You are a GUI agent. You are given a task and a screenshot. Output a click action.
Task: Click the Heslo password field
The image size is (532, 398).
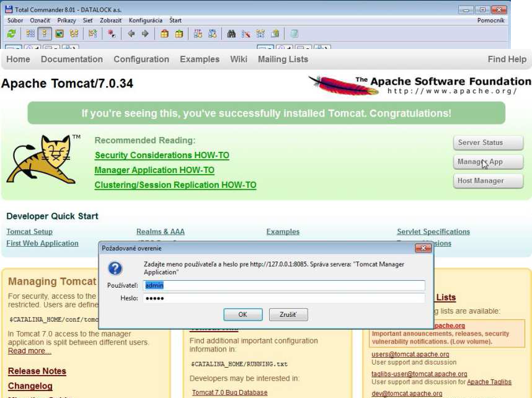tap(284, 298)
